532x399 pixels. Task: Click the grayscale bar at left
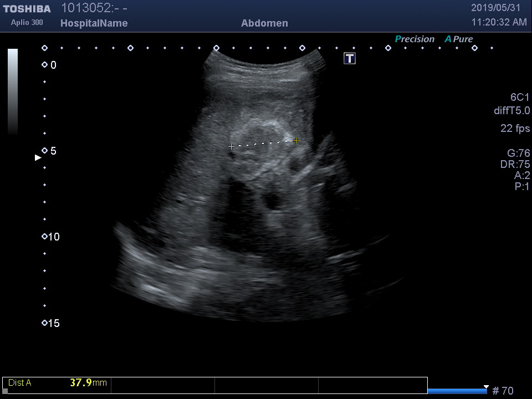point(13,91)
